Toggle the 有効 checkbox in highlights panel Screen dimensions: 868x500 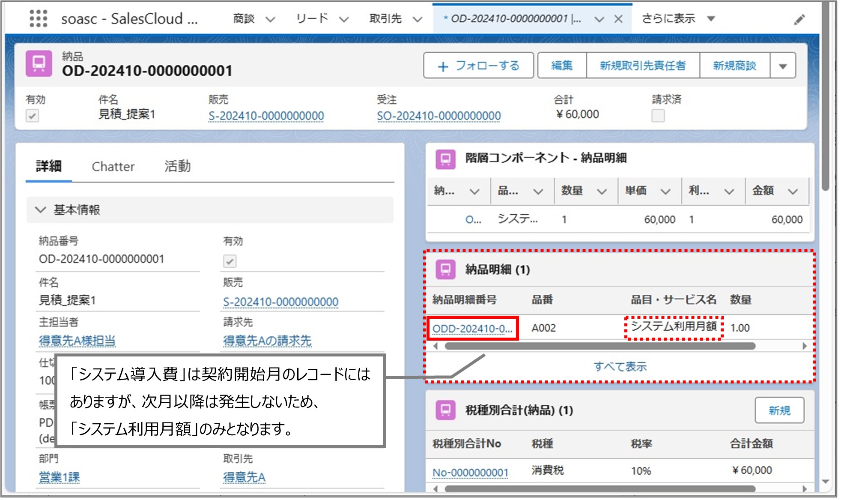(x=32, y=116)
